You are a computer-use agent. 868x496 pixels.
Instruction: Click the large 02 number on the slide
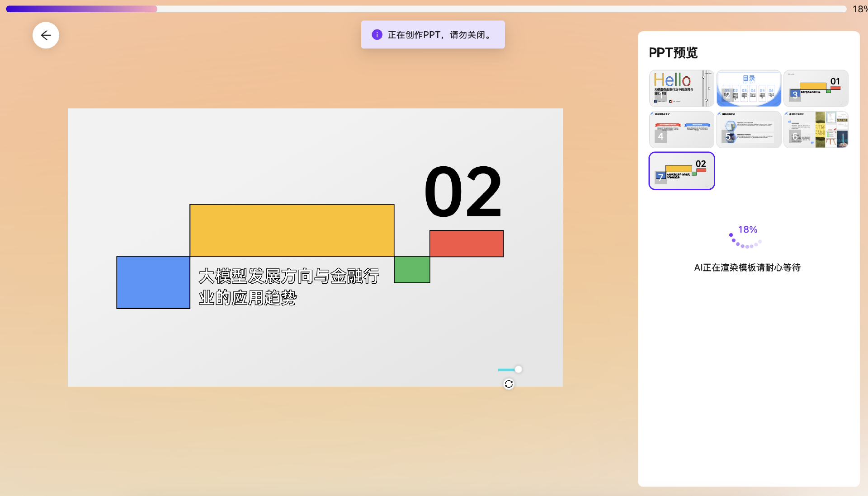[x=463, y=192]
